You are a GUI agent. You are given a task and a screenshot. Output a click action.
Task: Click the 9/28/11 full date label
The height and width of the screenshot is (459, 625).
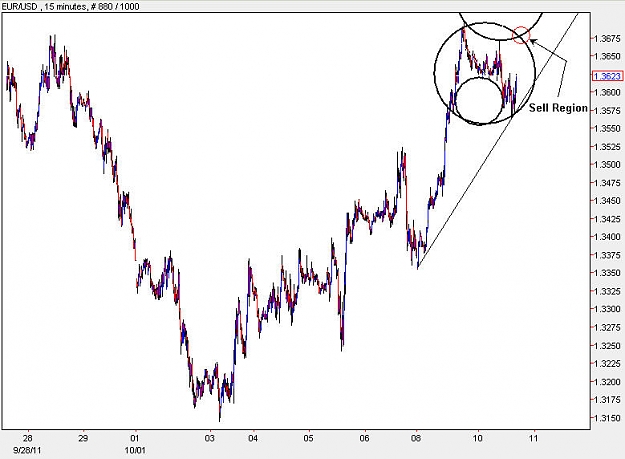coord(27,451)
